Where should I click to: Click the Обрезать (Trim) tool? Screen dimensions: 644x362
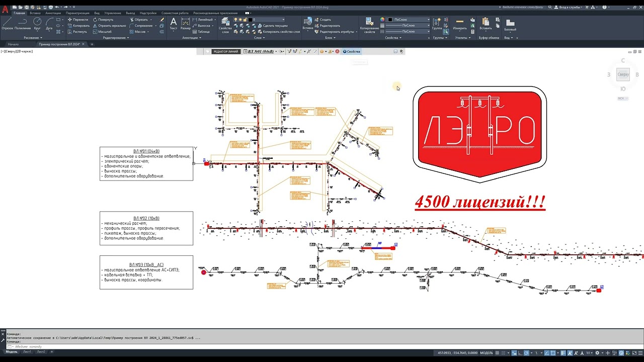[138, 20]
